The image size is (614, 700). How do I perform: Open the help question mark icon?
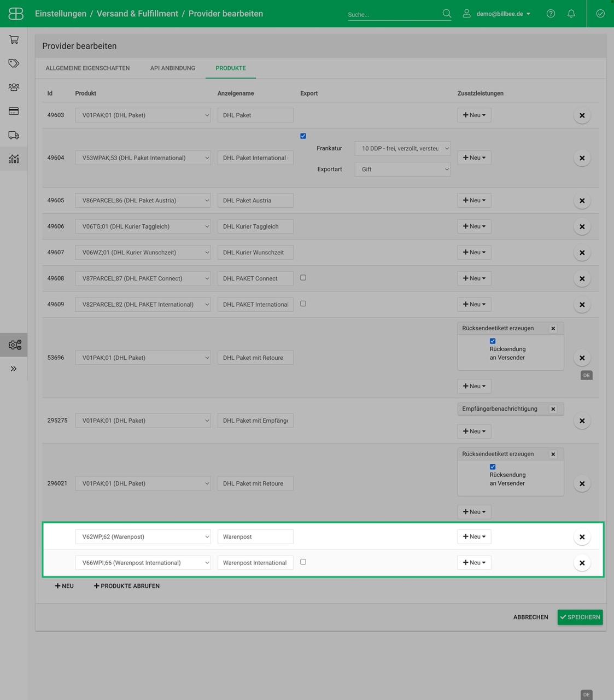pos(551,14)
